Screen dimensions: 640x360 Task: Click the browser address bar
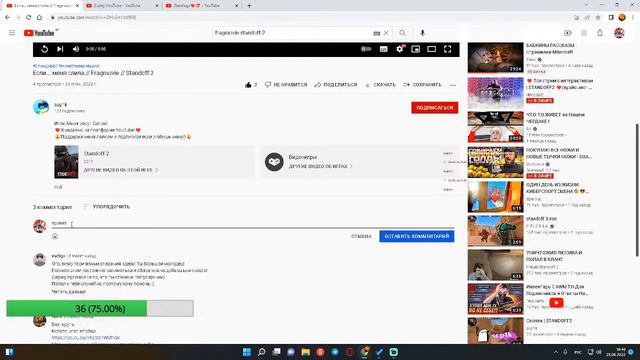pyautogui.click(x=310, y=18)
